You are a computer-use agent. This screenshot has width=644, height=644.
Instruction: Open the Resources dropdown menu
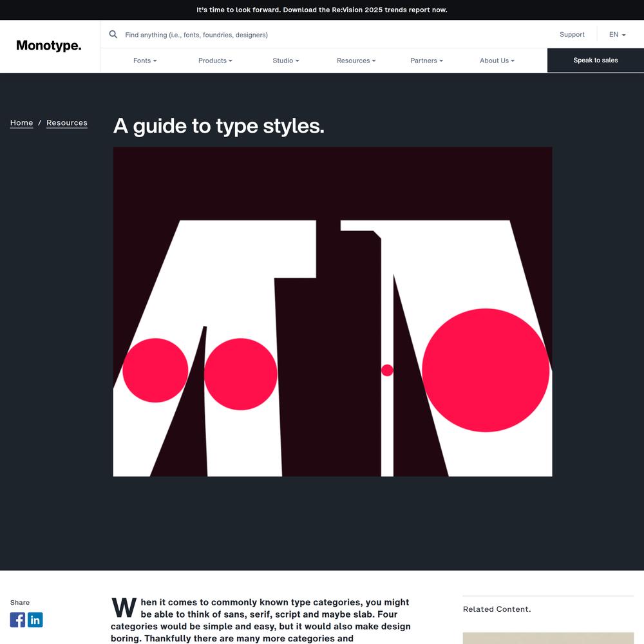pyautogui.click(x=356, y=61)
